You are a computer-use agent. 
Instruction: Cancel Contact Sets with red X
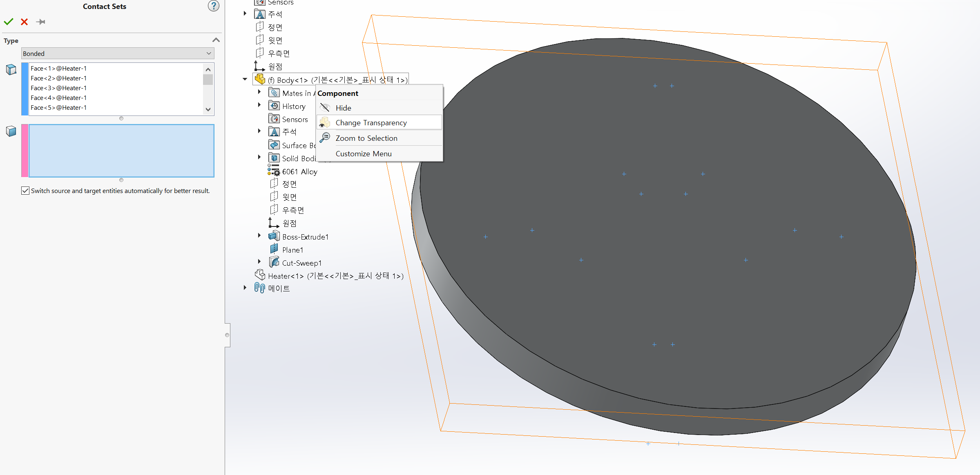[x=25, y=22]
